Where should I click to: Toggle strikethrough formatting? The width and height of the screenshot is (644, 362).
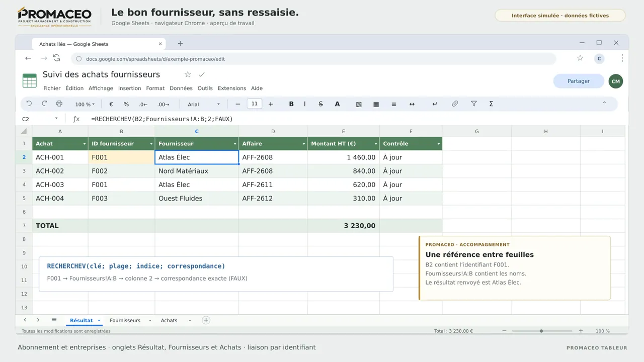tap(321, 104)
